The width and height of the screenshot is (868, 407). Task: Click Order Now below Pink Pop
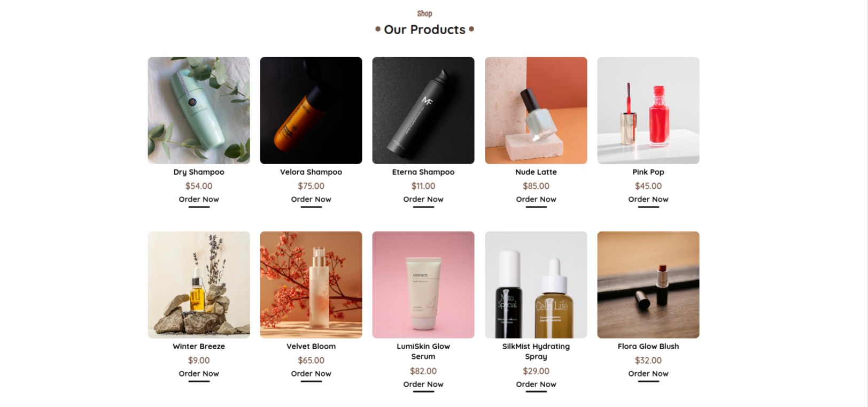648,199
